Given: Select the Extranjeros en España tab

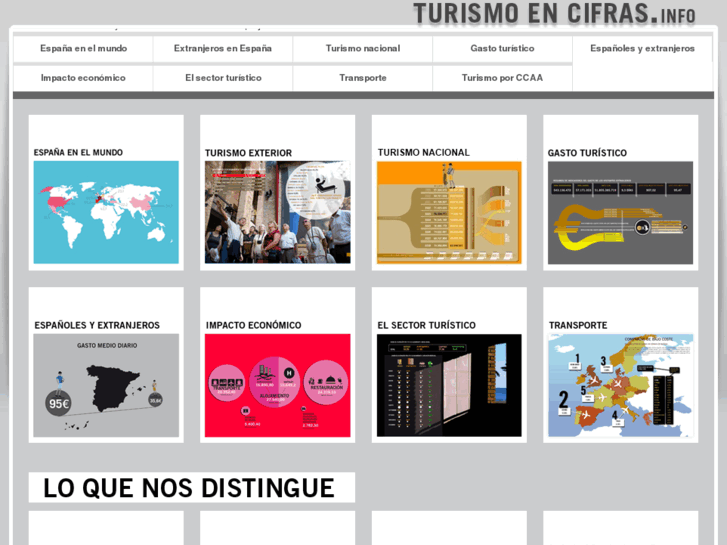Looking at the screenshot, I should pos(223,49).
